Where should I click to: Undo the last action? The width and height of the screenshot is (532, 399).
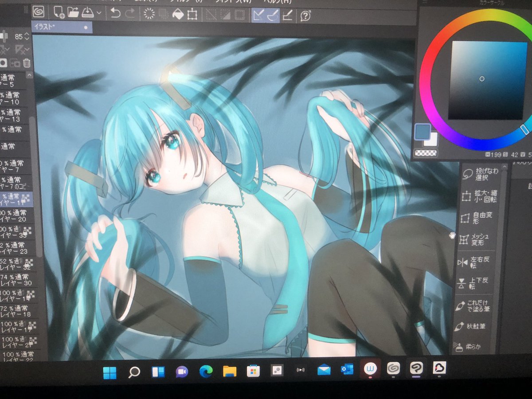pyautogui.click(x=115, y=13)
